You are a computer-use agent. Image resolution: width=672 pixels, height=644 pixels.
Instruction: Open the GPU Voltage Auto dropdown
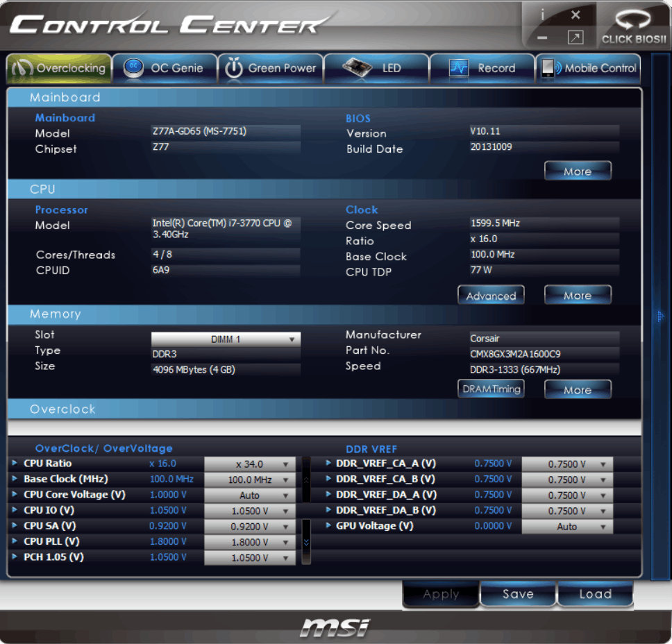tap(567, 526)
